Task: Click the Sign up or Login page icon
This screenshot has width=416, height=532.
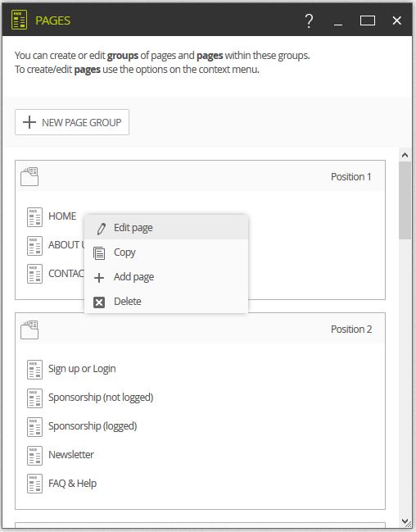Action: point(34,370)
